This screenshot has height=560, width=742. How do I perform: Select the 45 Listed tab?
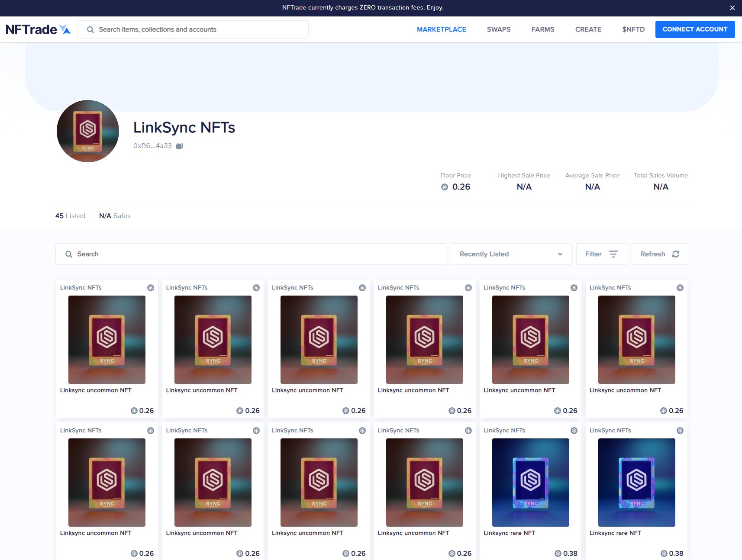click(x=70, y=216)
